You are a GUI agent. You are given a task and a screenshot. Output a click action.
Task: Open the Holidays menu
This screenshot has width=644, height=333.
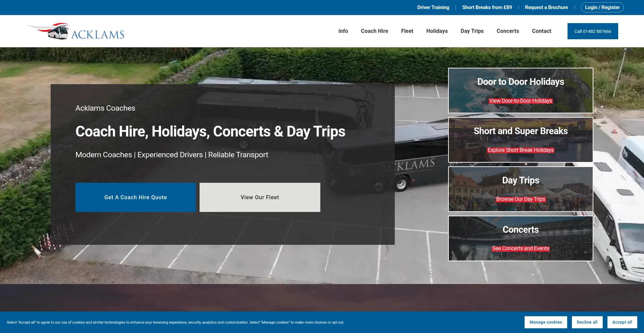point(437,31)
